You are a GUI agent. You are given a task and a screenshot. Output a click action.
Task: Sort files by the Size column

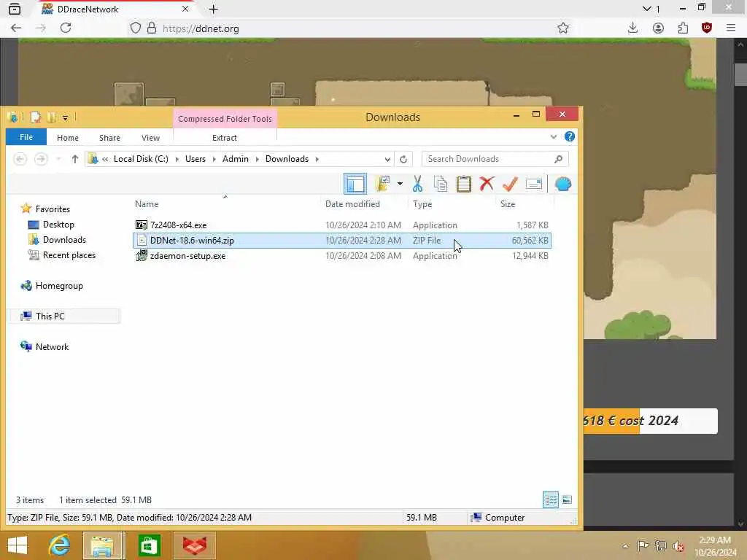point(508,204)
